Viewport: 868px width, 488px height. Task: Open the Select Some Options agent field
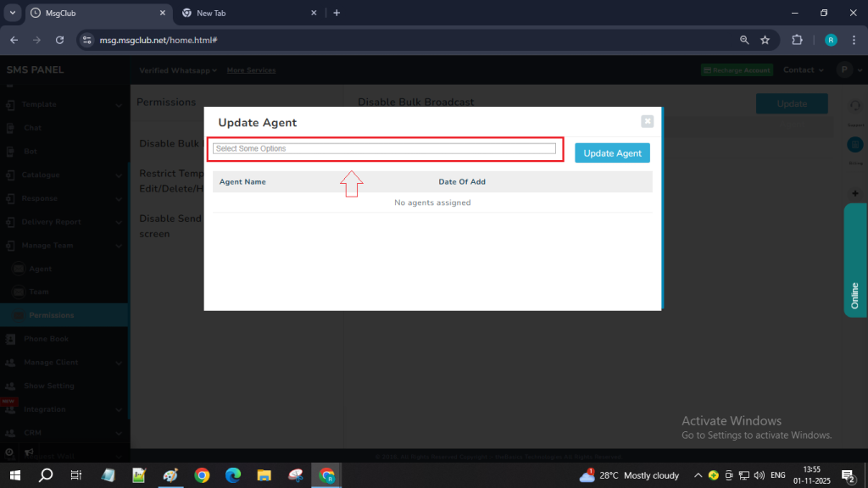[x=384, y=148]
